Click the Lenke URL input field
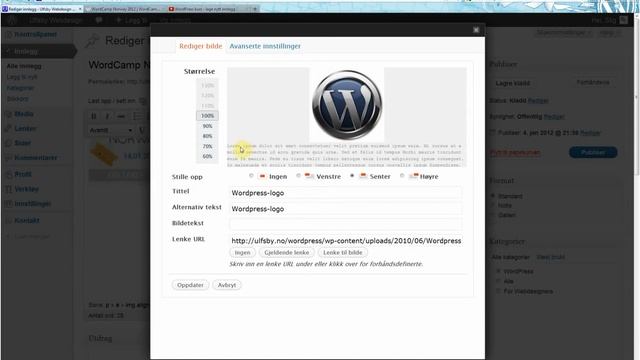This screenshot has width=640, height=360. (346, 240)
